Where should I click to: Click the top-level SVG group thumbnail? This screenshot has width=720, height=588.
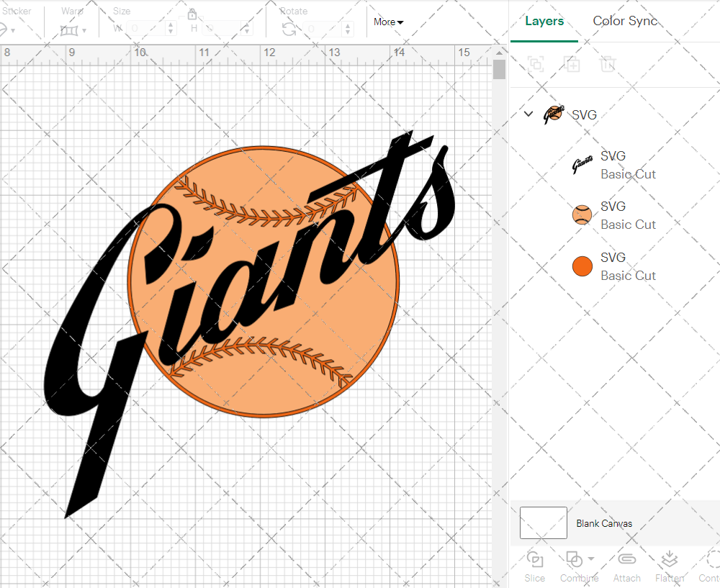tap(553, 114)
